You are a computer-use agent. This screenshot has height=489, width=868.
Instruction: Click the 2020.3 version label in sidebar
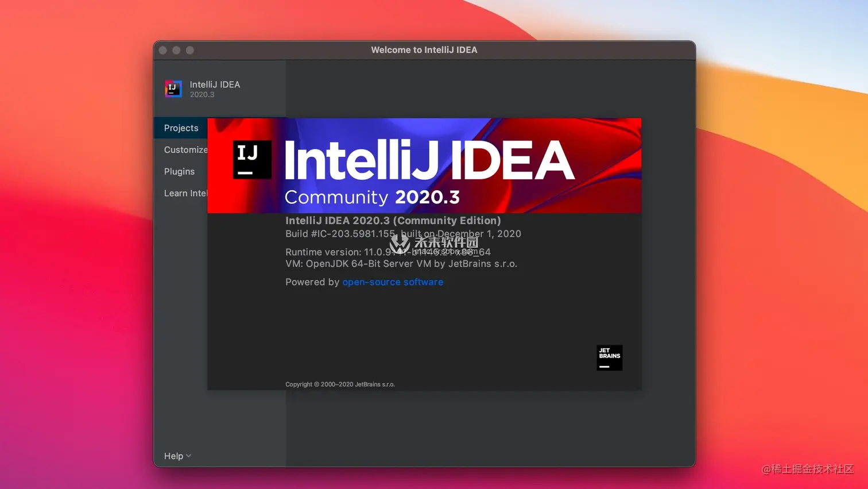(202, 95)
